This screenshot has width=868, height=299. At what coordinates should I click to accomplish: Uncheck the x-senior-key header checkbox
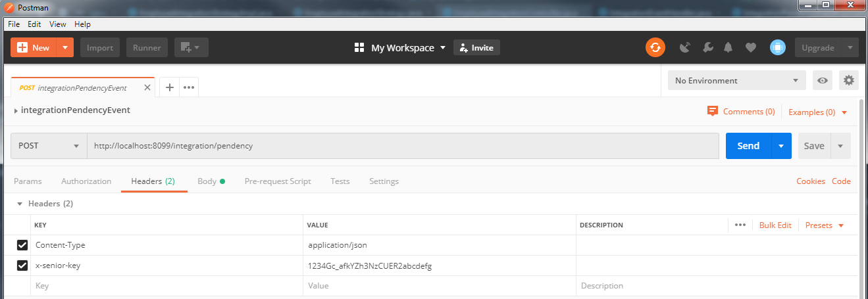click(x=22, y=265)
